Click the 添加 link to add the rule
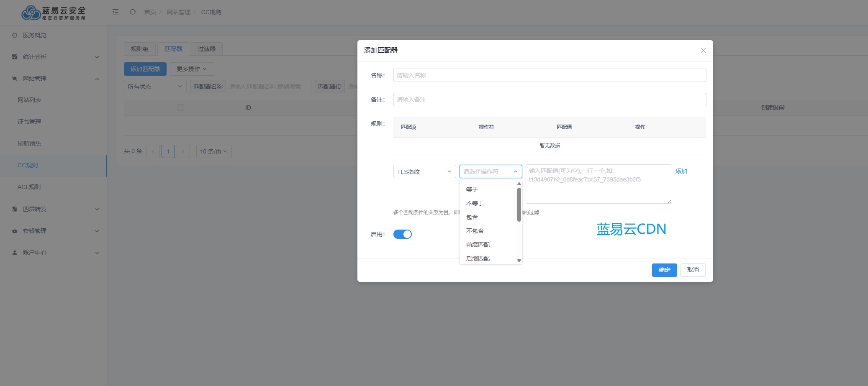 click(x=681, y=171)
